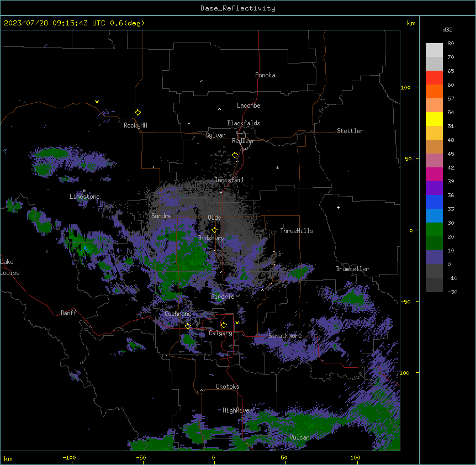Click the Drumheller label
Screen dimensions: 476x465
[352, 269]
